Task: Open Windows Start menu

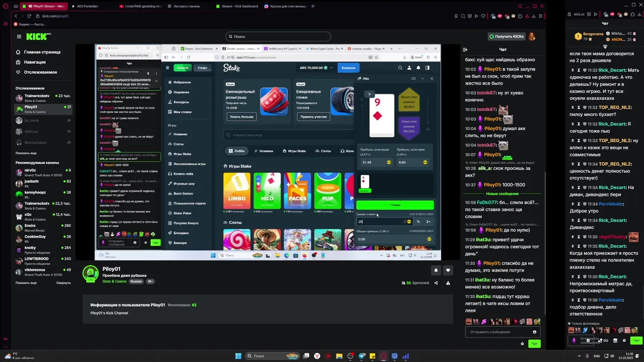Action: pos(238,356)
